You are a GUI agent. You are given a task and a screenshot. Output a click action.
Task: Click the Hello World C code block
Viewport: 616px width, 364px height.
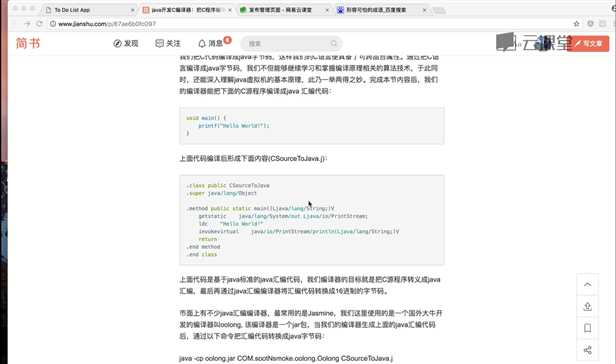[312, 126]
